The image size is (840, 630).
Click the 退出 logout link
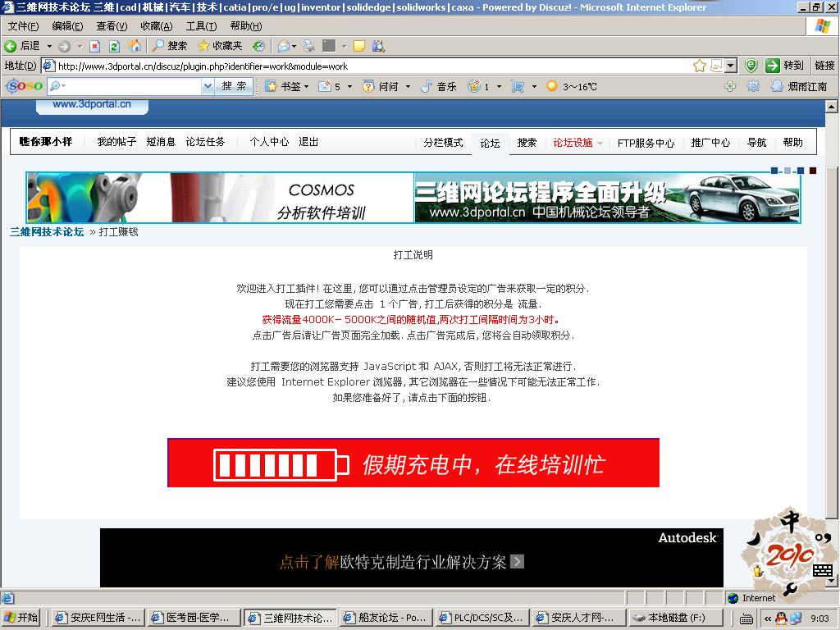(x=308, y=142)
